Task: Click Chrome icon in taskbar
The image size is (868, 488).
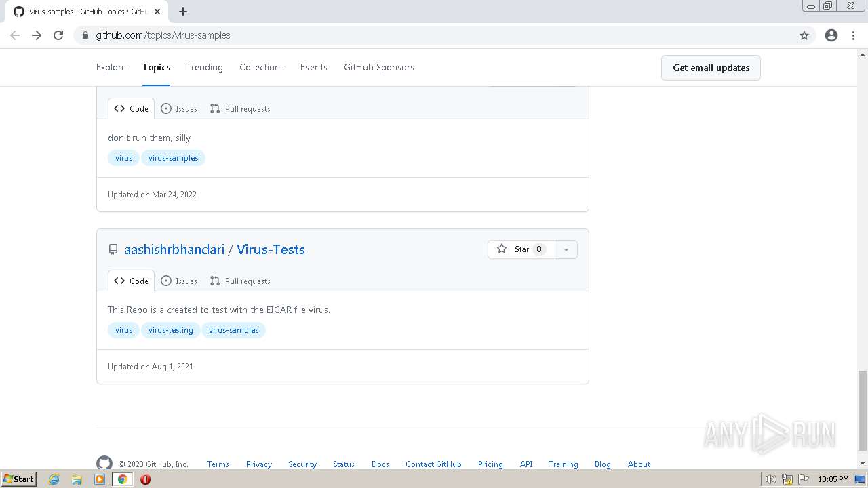Action: coord(123,479)
